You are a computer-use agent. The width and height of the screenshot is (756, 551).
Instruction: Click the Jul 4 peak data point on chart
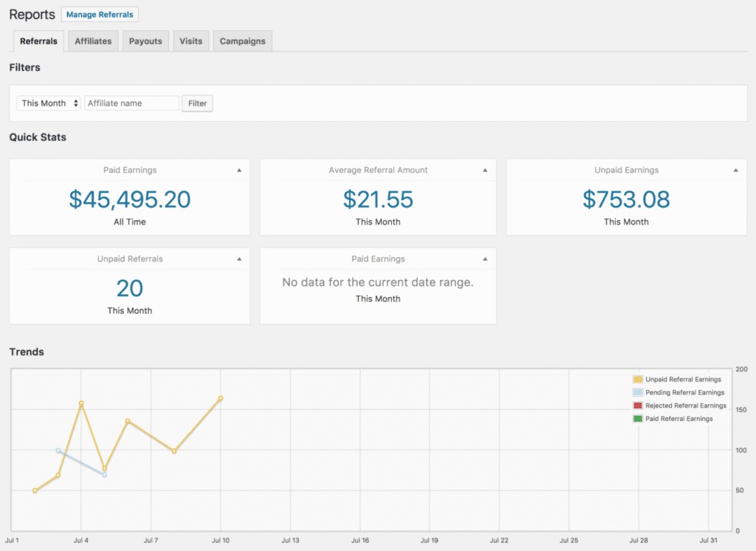coord(81,403)
